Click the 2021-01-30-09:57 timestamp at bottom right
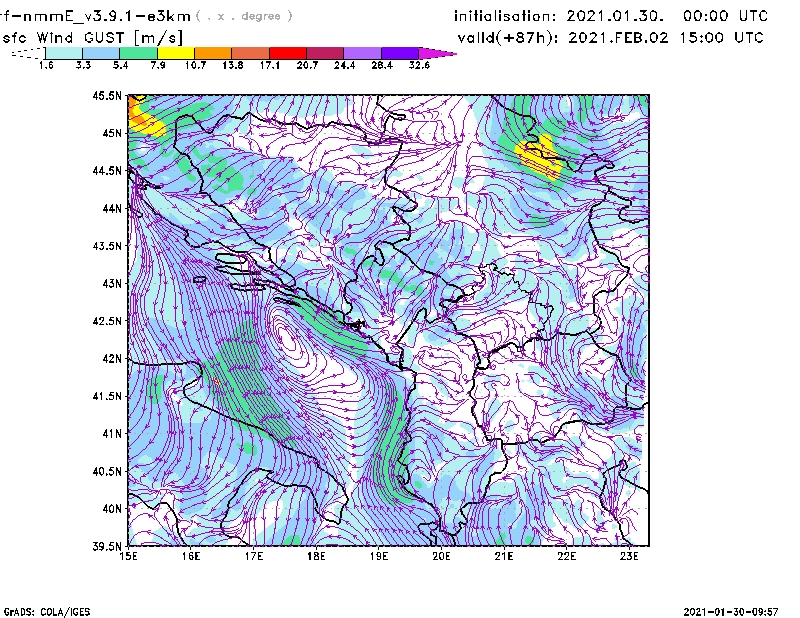 (x=730, y=610)
